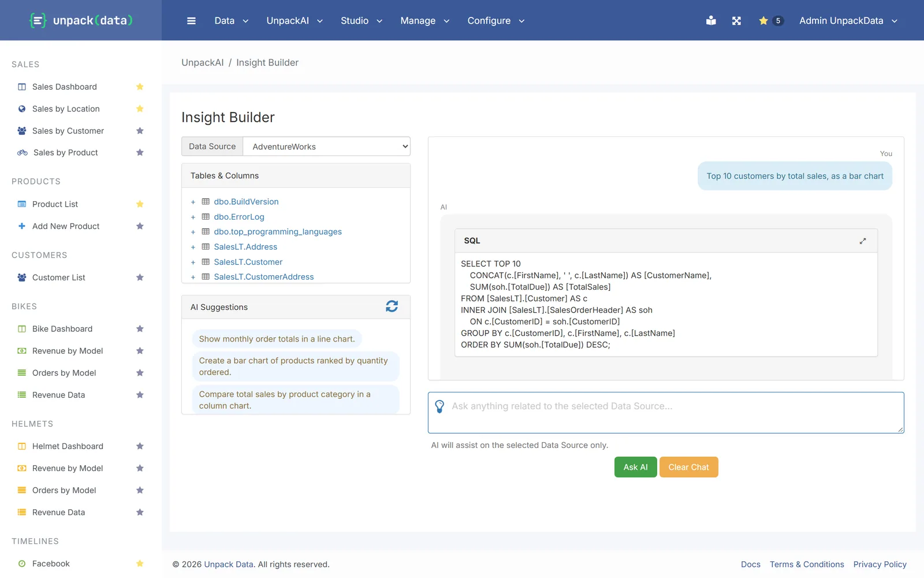The image size is (924, 578).
Task: Click the AI prompt text field
Action: point(666,413)
